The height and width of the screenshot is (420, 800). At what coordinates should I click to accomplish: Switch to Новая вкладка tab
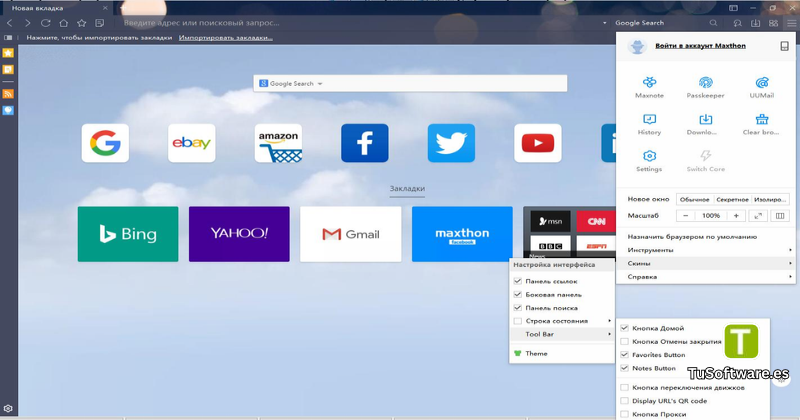coord(56,8)
